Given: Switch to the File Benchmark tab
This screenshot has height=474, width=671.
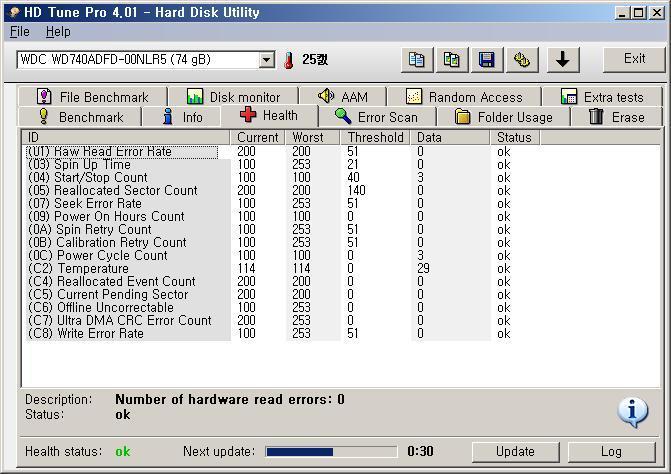Looking at the screenshot, I should coord(92,97).
